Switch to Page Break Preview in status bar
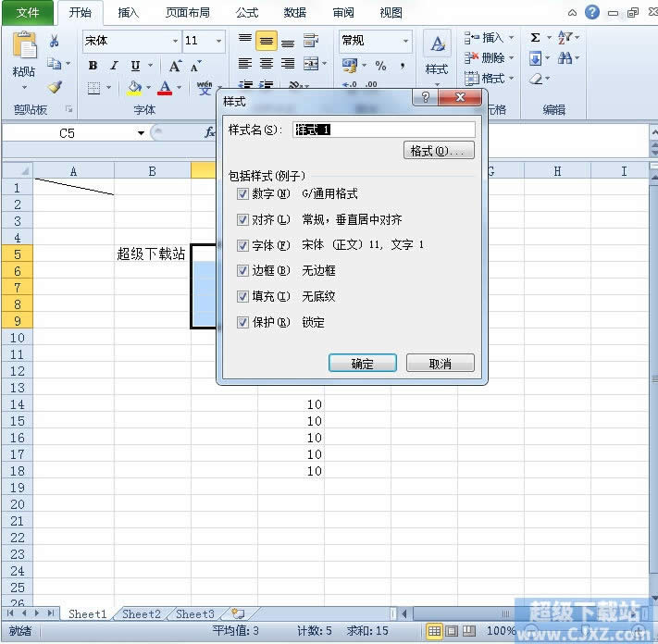 click(468, 630)
